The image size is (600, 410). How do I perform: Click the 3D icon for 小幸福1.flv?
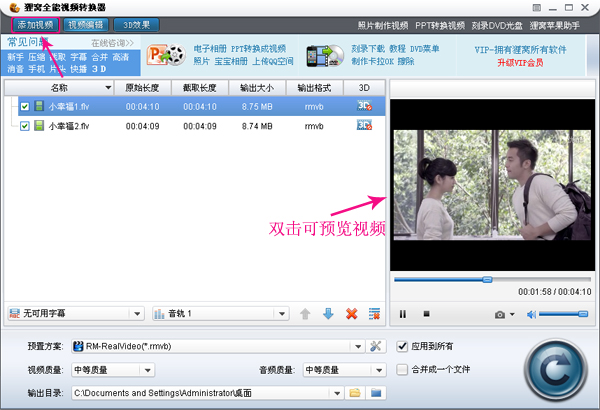pyautogui.click(x=364, y=106)
